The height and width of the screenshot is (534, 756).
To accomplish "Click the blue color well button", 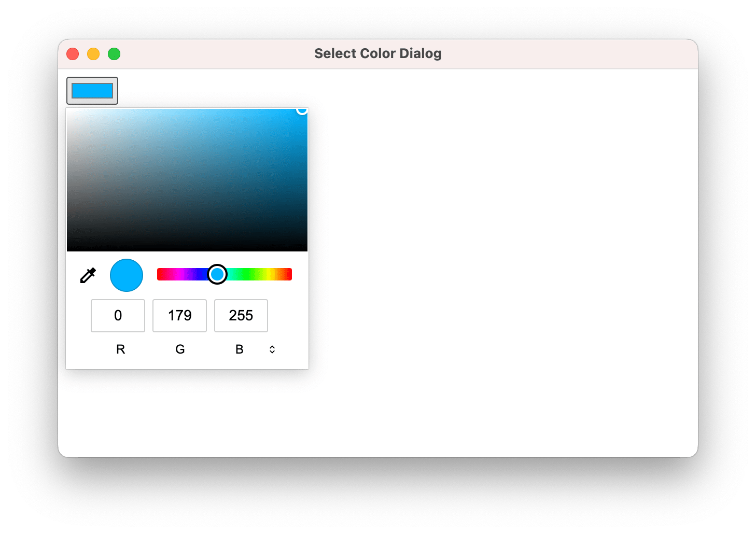I will [92, 90].
